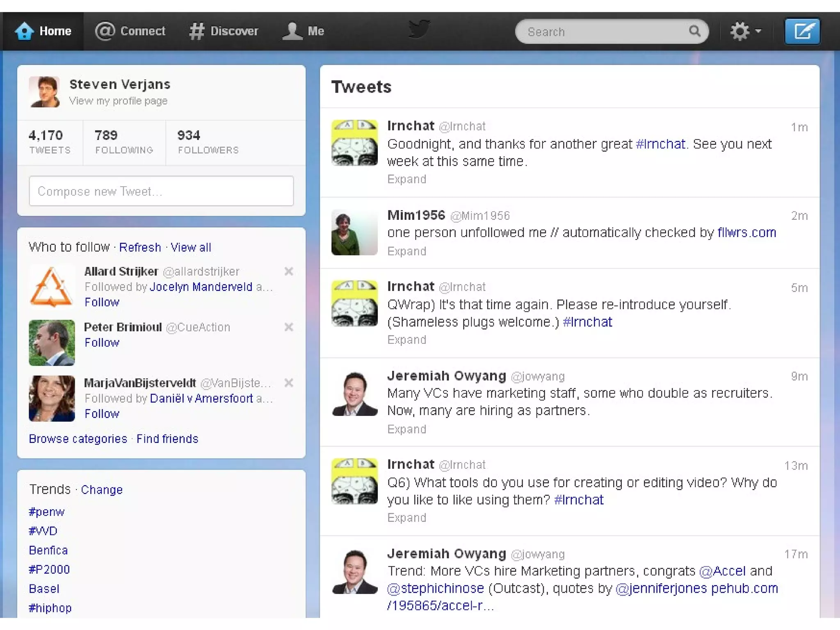Screen dimensions: 840x630
Task: Open the settings gear dropdown
Action: [x=745, y=31]
